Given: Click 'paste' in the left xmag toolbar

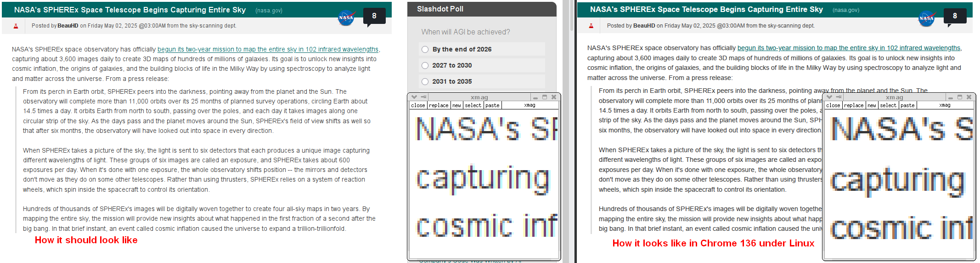Looking at the screenshot, I should 492,105.
